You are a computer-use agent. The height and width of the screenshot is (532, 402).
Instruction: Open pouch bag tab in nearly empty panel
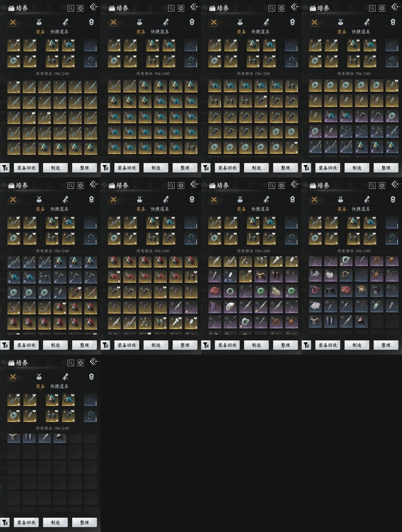[39, 377]
